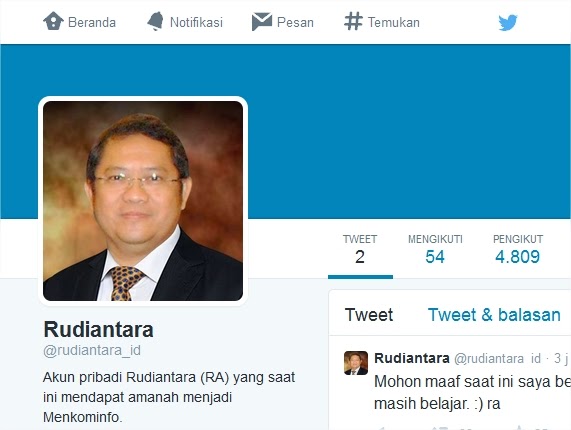571x430 pixels.
Task: Click the Beranda home icon
Action: [x=53, y=21]
